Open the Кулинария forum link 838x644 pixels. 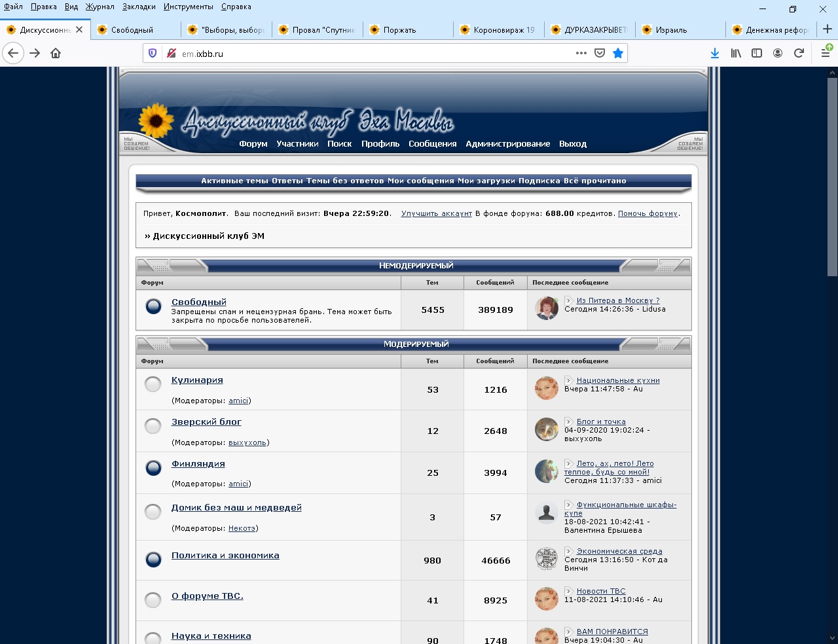[197, 380]
